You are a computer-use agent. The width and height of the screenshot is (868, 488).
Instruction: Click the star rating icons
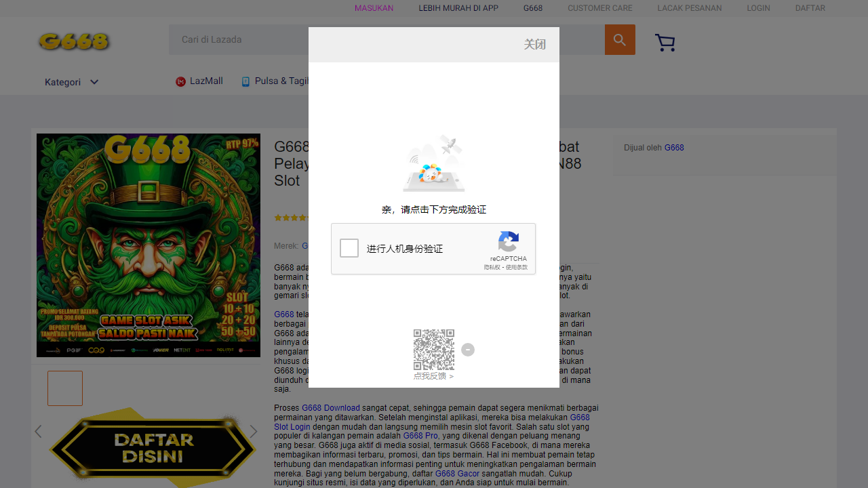coord(292,218)
